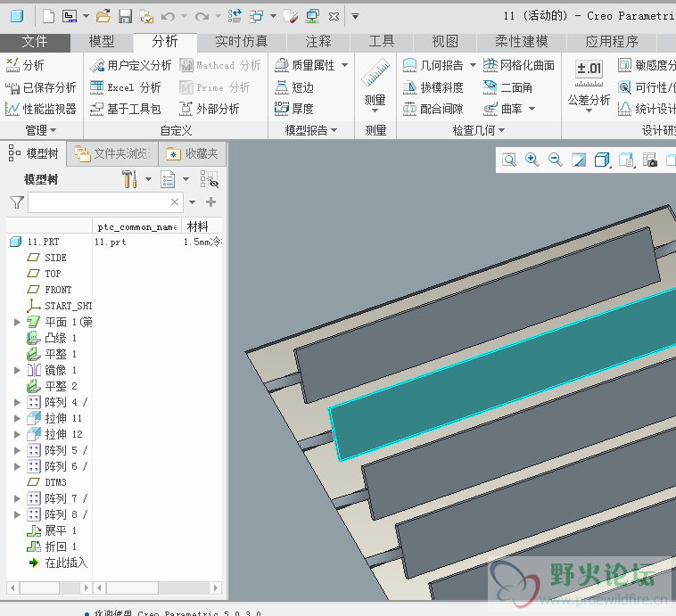Viewport: 676px width, 616px height.
Task: Open 几何报告 dropdown arrow
Action: (473, 65)
